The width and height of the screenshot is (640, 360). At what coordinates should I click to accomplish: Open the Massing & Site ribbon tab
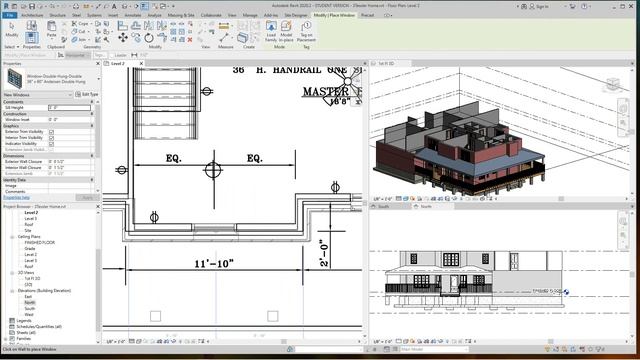tap(181, 15)
